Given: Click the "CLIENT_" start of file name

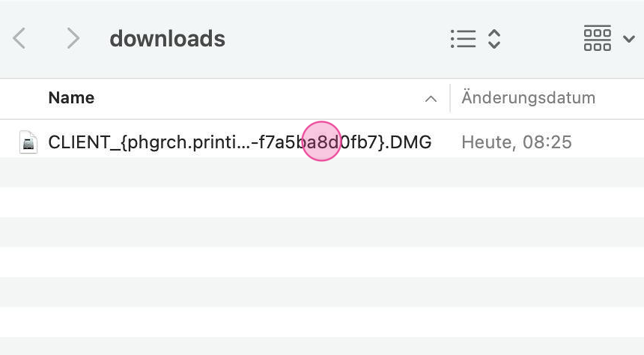Looking at the screenshot, I should [x=75, y=142].
